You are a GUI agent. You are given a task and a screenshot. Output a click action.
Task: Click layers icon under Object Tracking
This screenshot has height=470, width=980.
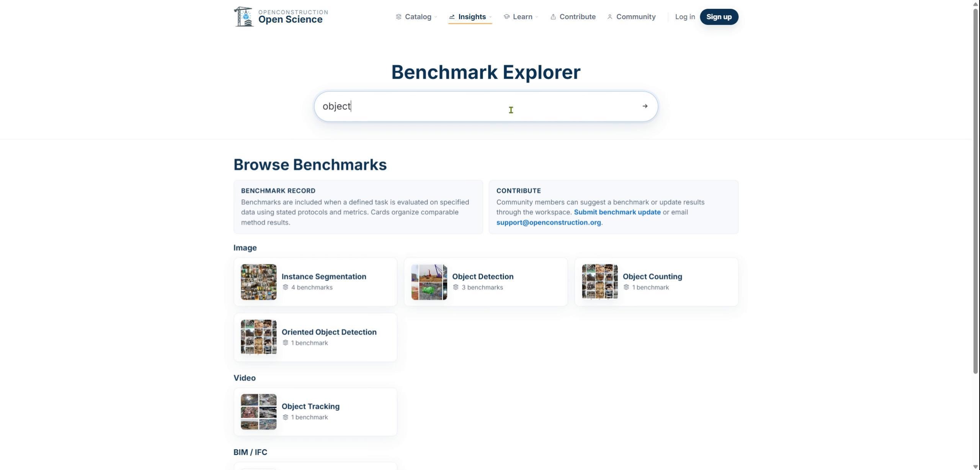(285, 417)
